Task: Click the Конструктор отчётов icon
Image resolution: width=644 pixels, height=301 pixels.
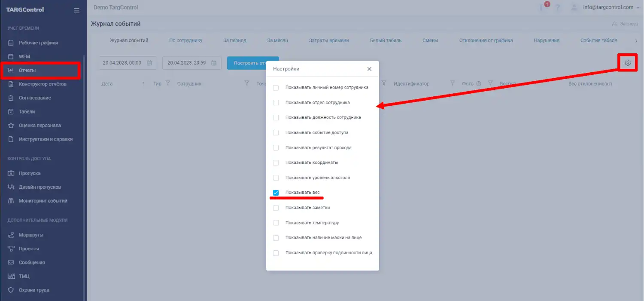Action: tap(11, 84)
